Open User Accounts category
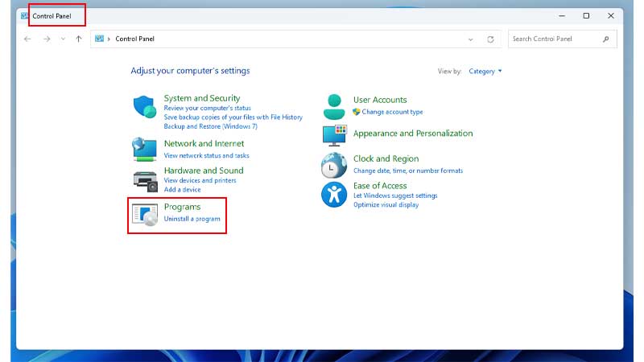Image resolution: width=644 pixels, height=362 pixels. (x=380, y=100)
